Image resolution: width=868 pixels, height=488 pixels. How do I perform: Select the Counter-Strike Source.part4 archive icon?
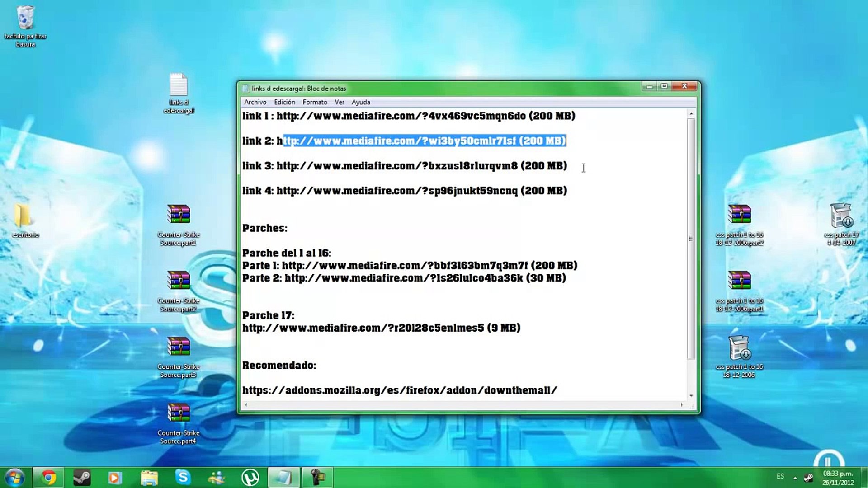coord(179,413)
